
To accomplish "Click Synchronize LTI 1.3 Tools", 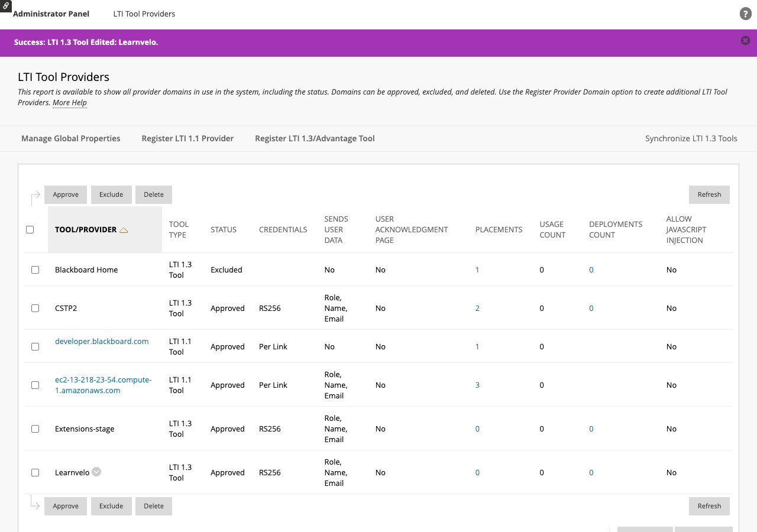I will pos(691,138).
